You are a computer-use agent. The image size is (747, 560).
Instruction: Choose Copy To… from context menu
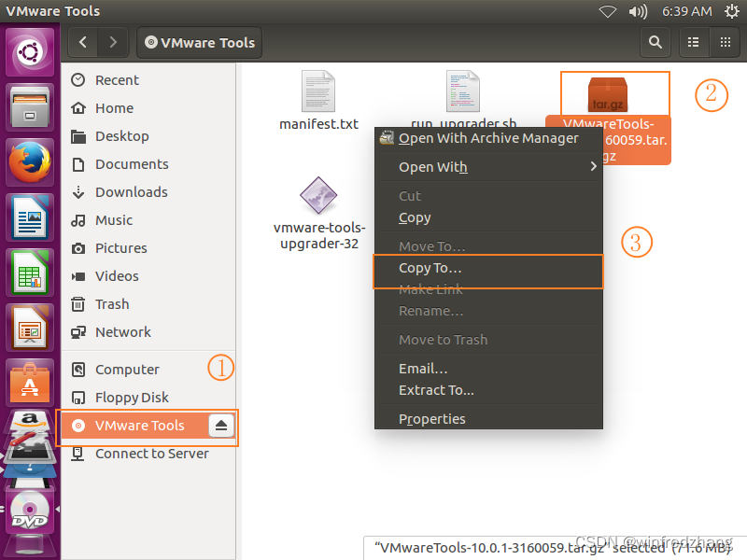pyautogui.click(x=488, y=268)
